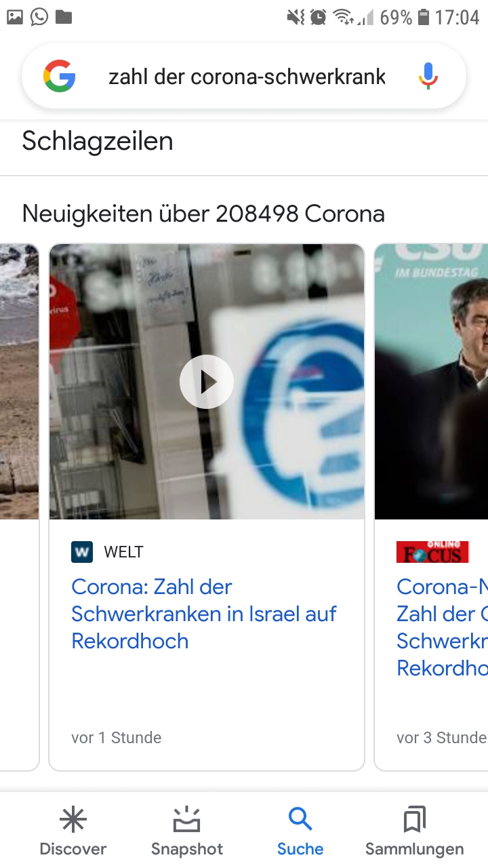This screenshot has height=868, width=488.
Task: Tap the partially visible left news card image
Action: point(19,382)
